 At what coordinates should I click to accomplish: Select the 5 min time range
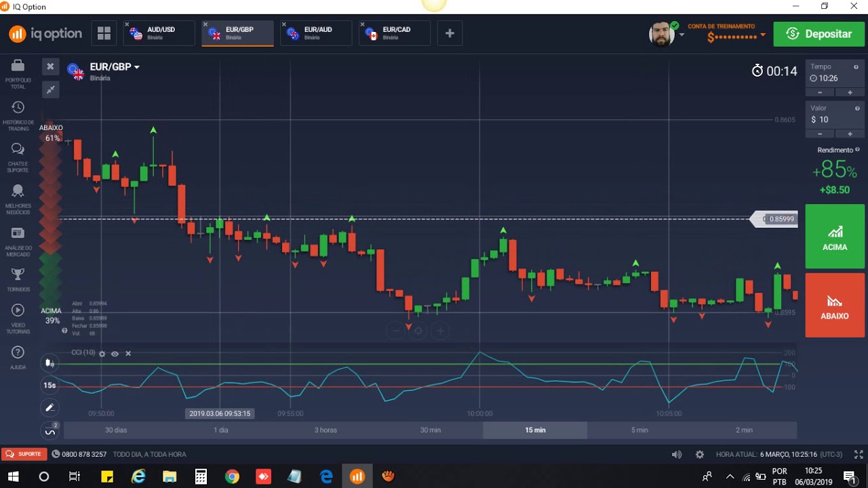(x=639, y=430)
